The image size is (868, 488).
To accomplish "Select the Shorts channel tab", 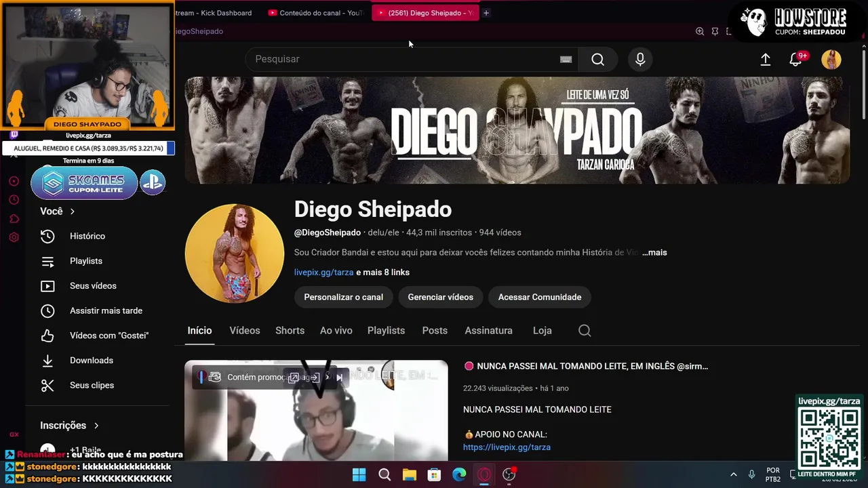I will 290,331.
